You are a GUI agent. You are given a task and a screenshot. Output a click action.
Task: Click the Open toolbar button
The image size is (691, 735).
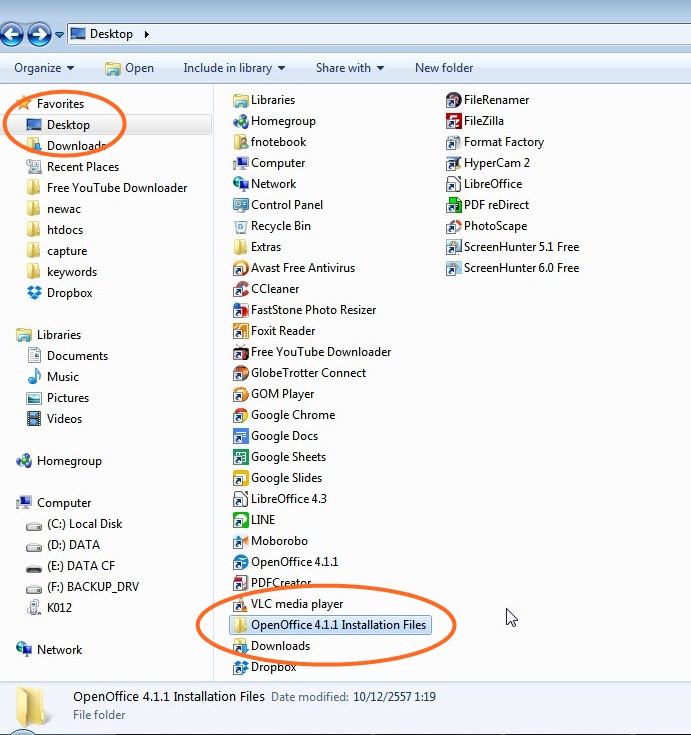(129, 68)
